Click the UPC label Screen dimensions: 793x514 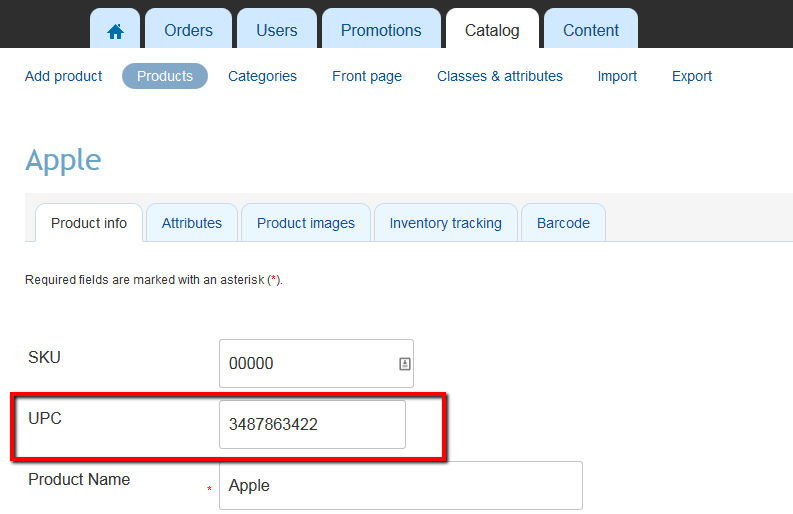45,418
